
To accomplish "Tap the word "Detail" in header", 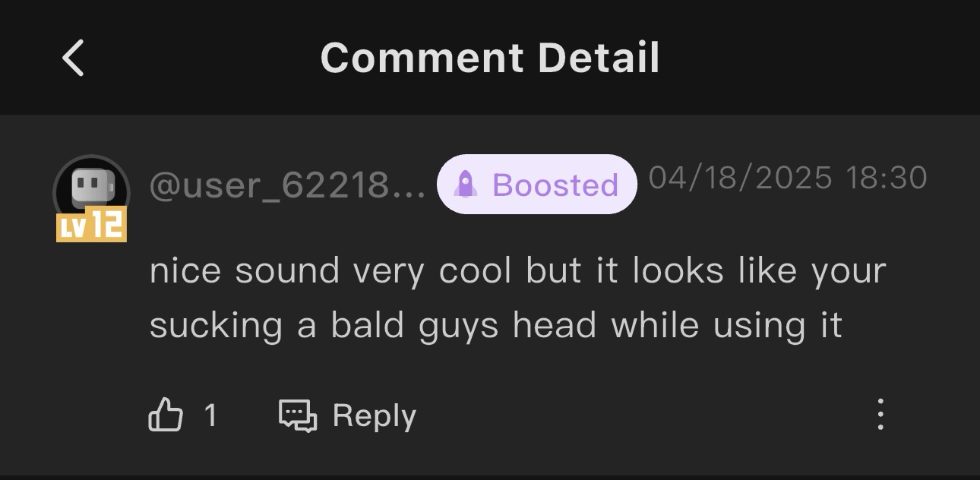I will 599,58.
